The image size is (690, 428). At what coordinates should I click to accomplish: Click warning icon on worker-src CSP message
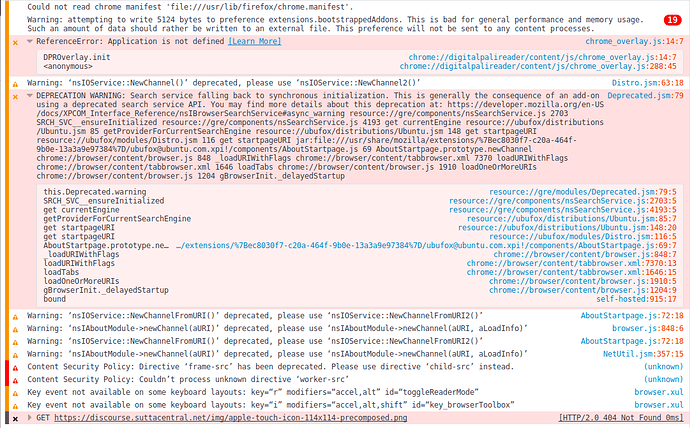tap(15, 380)
